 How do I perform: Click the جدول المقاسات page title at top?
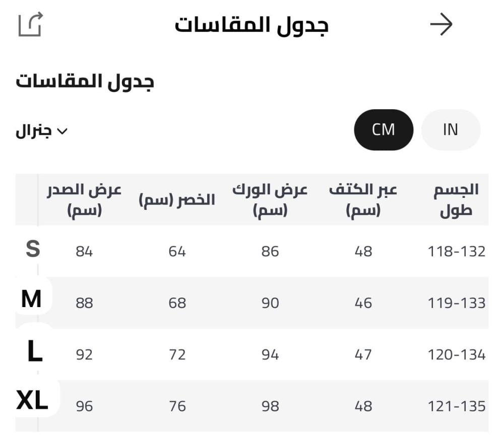[251, 25]
